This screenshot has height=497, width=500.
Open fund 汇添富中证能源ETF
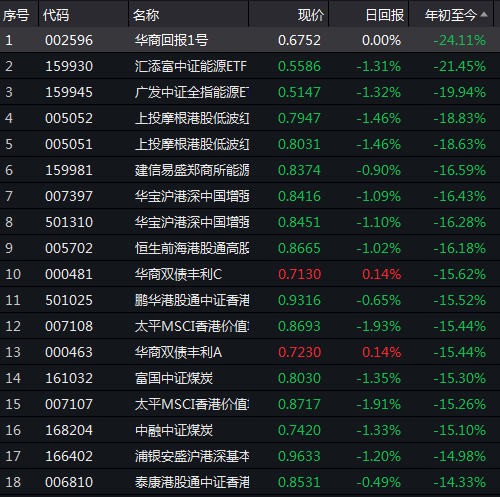tap(191, 66)
